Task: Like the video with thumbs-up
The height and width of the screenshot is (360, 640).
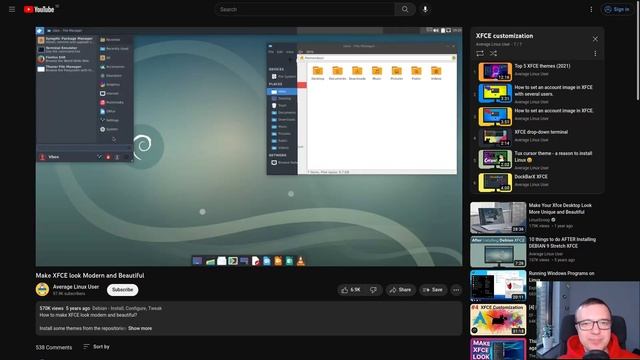Action: [x=351, y=290]
